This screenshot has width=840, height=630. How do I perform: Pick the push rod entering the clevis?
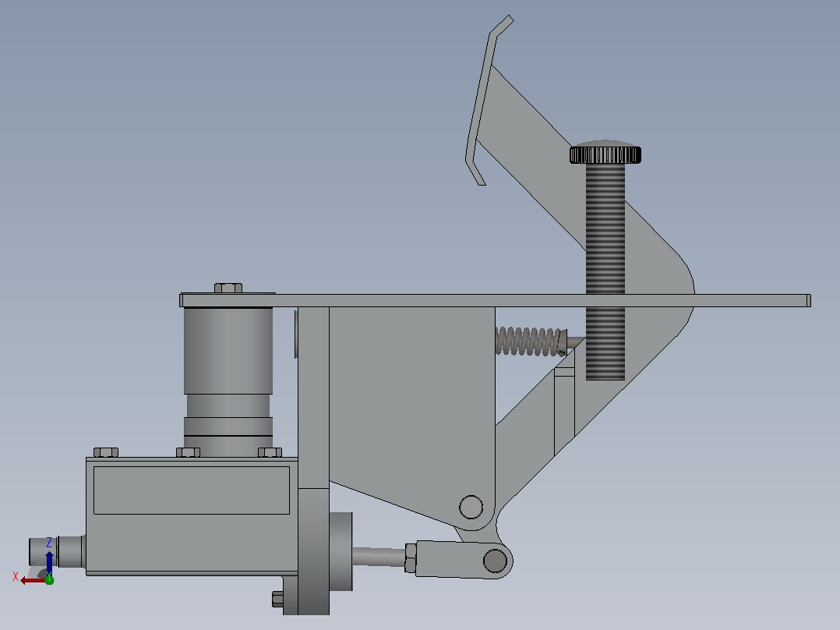379,557
